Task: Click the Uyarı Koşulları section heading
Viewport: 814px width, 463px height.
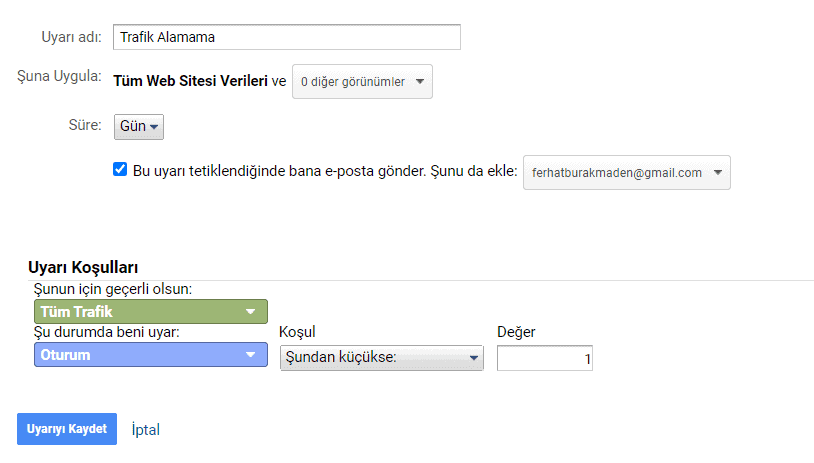Action: (85, 267)
